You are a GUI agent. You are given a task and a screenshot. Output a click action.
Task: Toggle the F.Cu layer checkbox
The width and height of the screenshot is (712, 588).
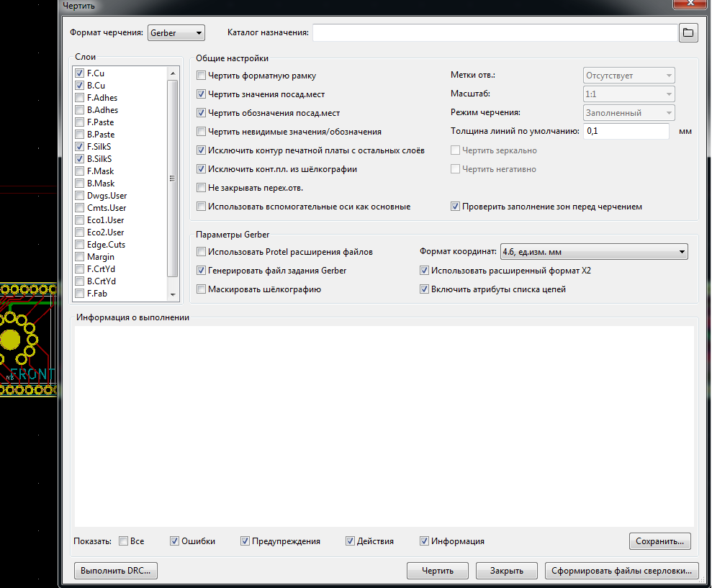(79, 73)
